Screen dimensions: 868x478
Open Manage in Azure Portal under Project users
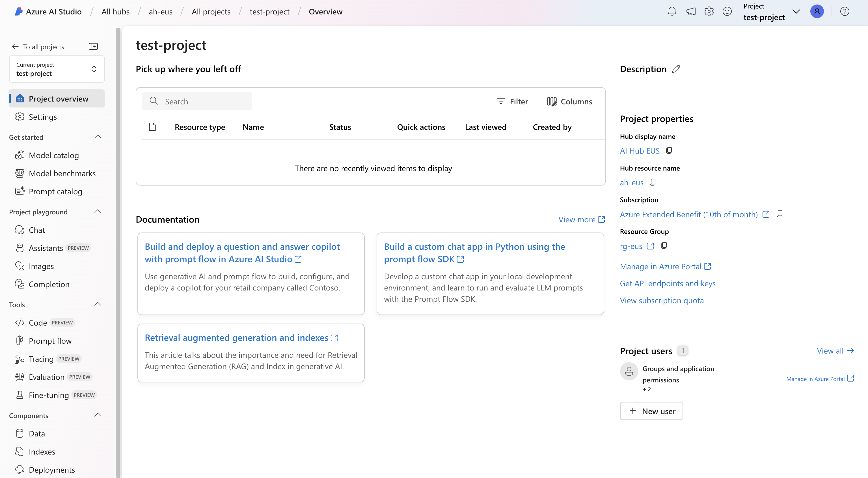(x=820, y=378)
